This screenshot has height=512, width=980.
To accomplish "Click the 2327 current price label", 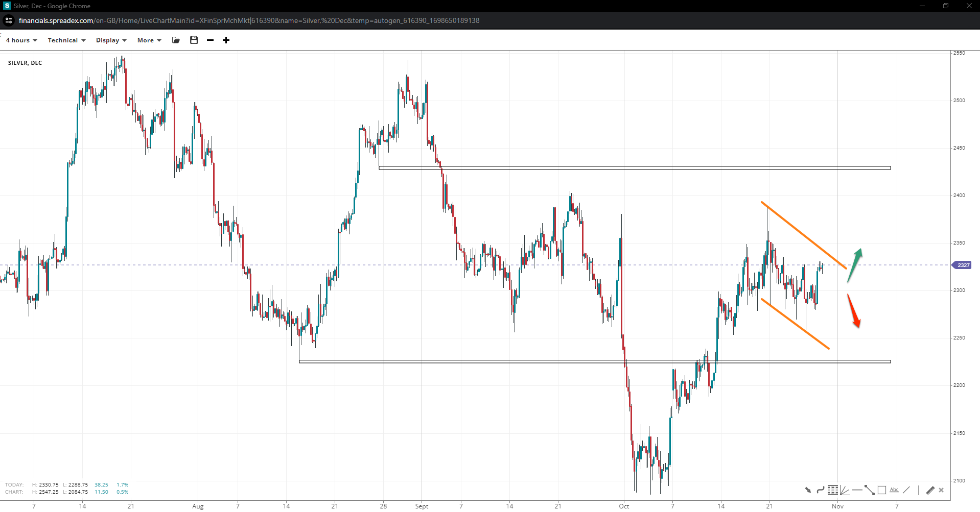I will (963, 265).
